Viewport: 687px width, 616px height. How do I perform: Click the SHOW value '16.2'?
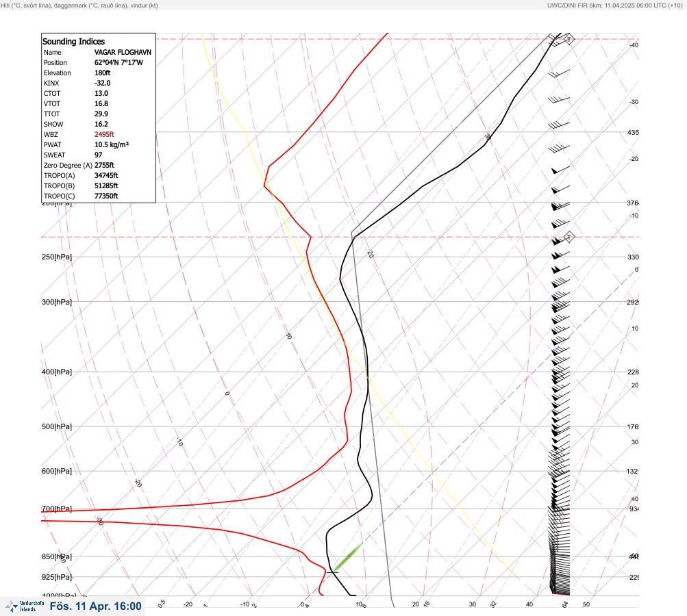click(101, 125)
